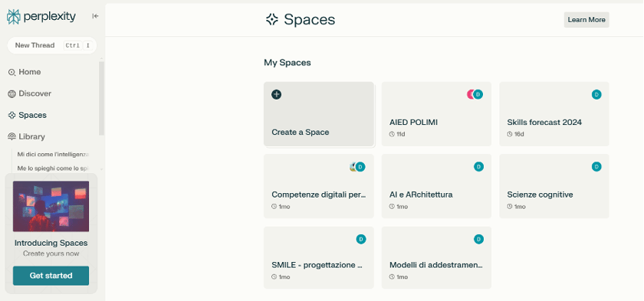Click the Spaces header sparkle icon

click(272, 20)
